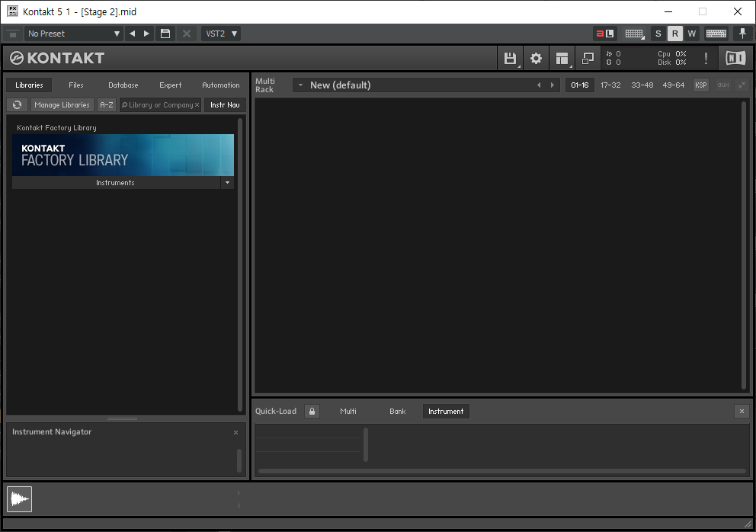Viewport: 756px width, 532px height.
Task: Open Kontakt files save menu
Action: point(510,59)
